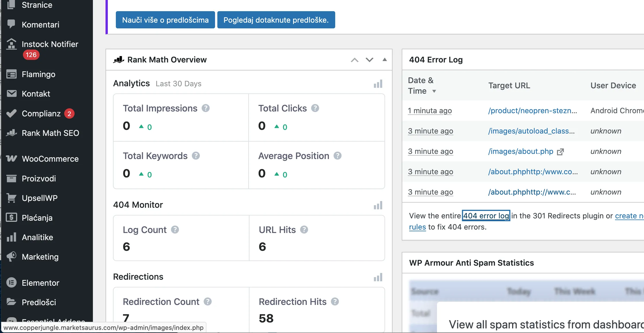The height and width of the screenshot is (333, 644).
Task: Sort by Date & Time column arrow
Action: 434,91
